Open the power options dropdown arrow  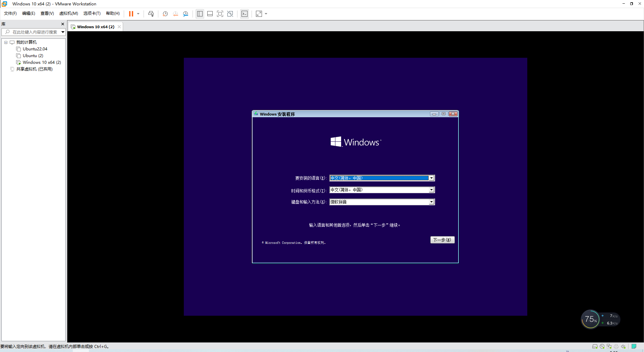pyautogui.click(x=138, y=14)
